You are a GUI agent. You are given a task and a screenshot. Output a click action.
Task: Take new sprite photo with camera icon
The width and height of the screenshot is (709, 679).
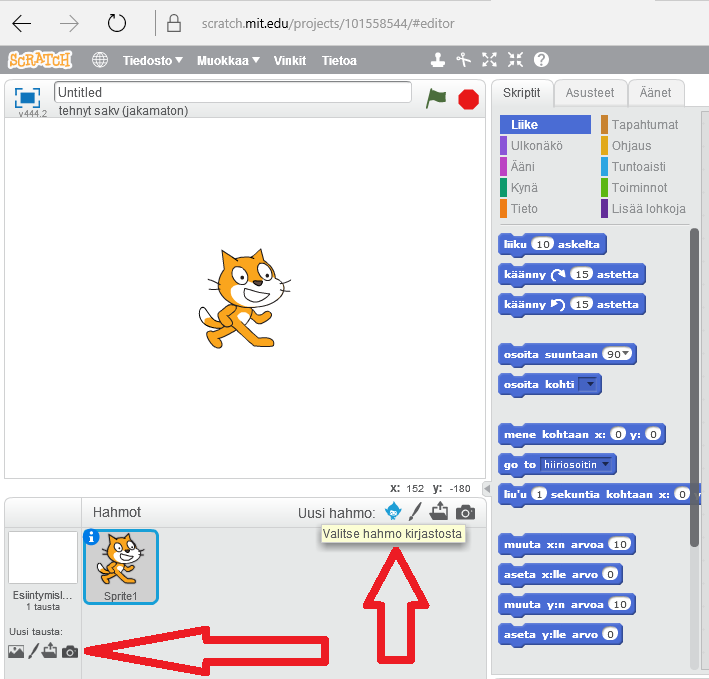(465, 512)
